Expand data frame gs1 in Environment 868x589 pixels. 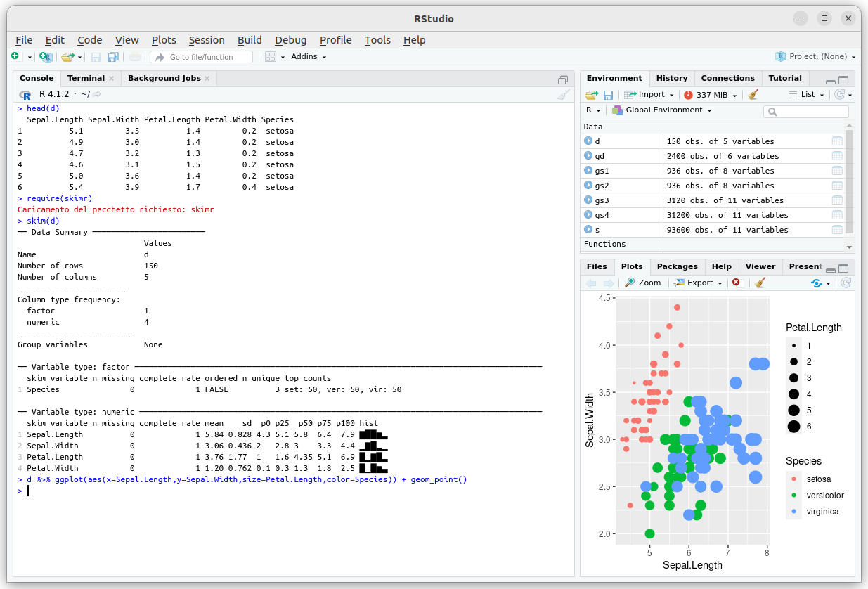tap(588, 171)
